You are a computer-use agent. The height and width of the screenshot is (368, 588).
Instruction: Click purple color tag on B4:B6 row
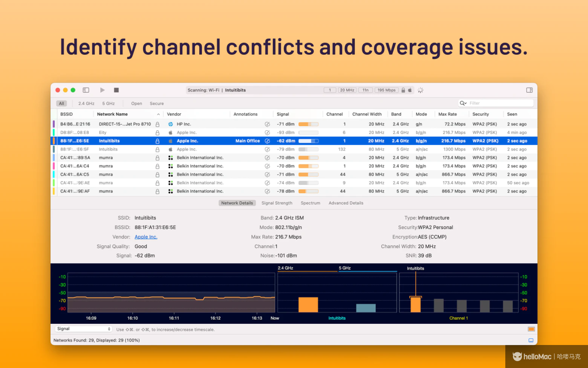[54, 124]
